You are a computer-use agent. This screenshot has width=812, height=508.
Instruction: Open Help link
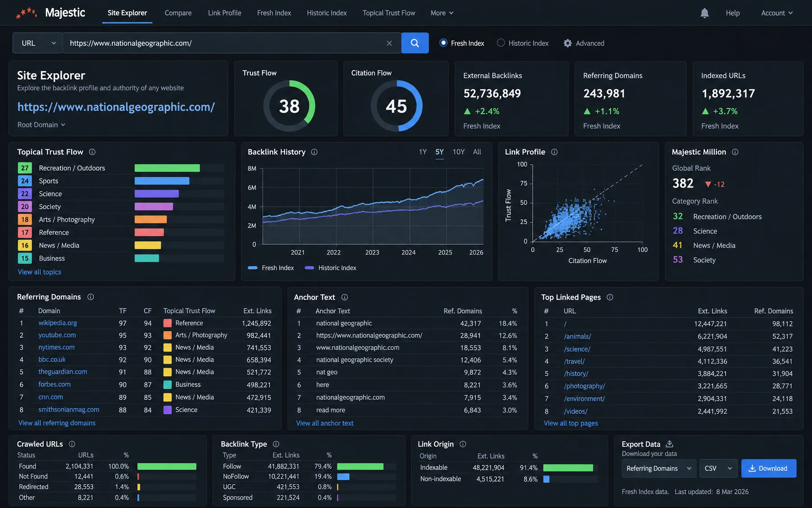pos(733,13)
